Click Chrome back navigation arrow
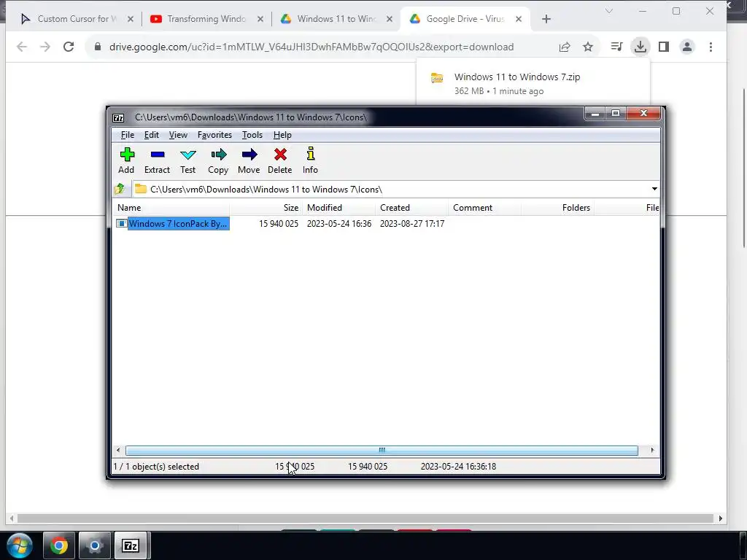This screenshot has width=747, height=560. pyautogui.click(x=21, y=47)
